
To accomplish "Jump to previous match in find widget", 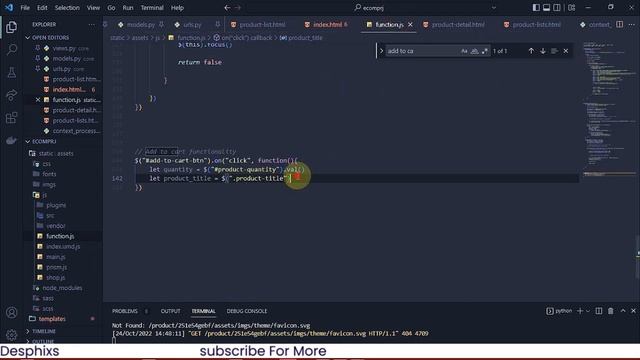I will click(531, 51).
